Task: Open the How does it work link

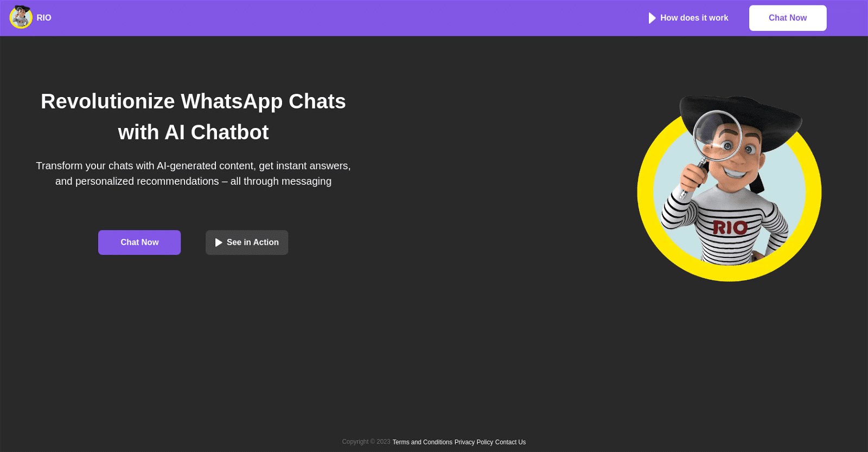Action: pos(694,18)
